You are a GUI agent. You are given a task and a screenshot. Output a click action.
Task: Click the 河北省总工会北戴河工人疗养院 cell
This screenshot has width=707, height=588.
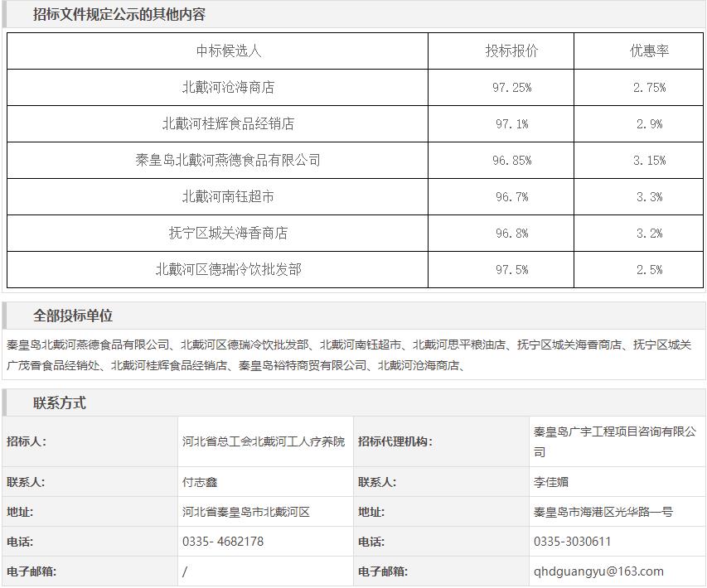tap(264, 441)
